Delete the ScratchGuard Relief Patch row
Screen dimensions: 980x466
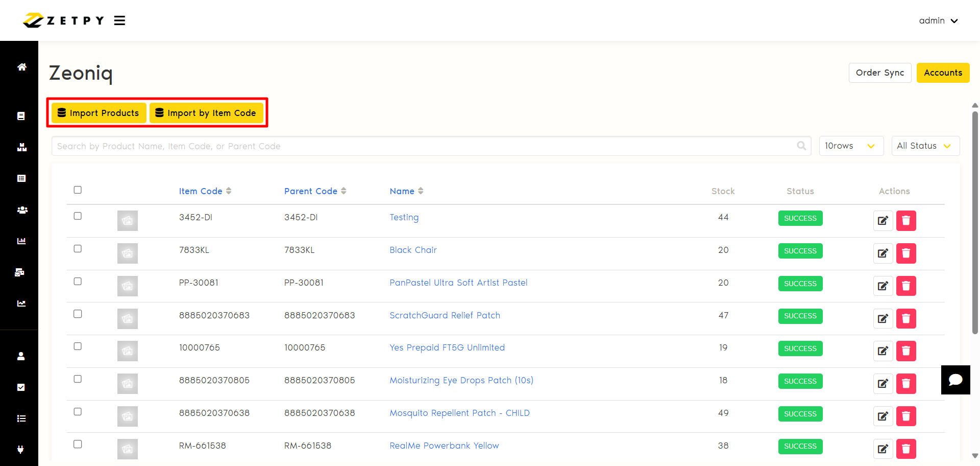(906, 318)
